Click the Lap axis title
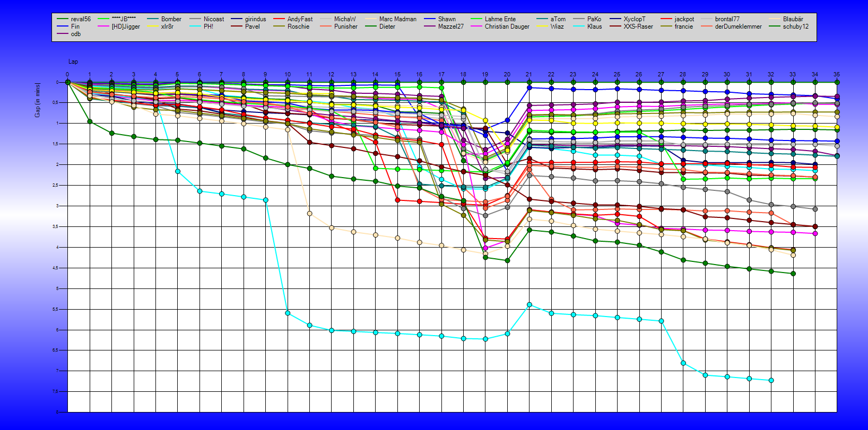Viewport: 868px width, 430px height. pyautogui.click(x=73, y=62)
